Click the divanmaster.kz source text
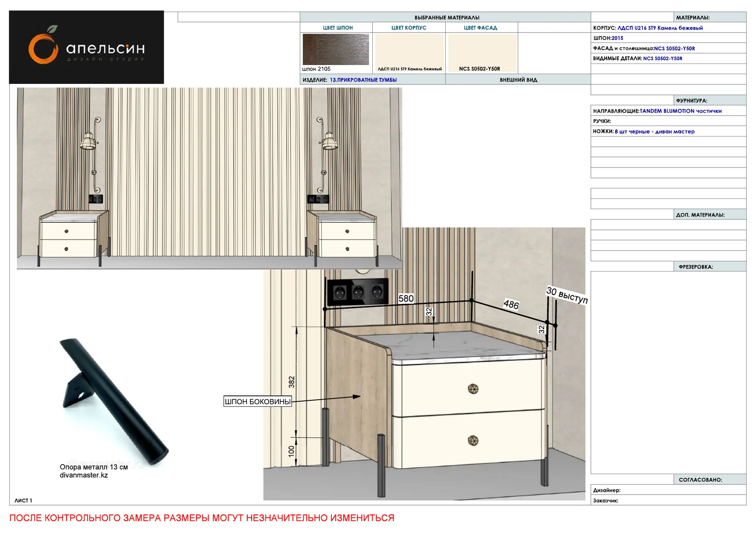 84,475
